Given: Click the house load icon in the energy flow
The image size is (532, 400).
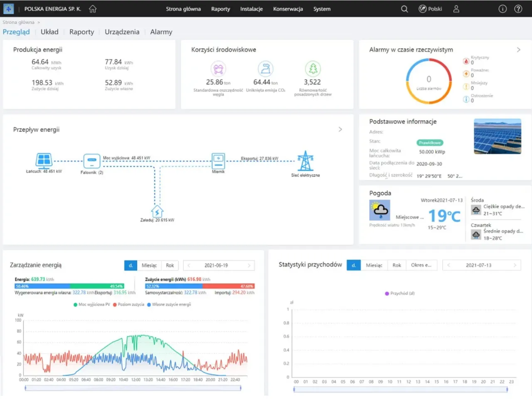Looking at the screenshot, I should tap(157, 212).
